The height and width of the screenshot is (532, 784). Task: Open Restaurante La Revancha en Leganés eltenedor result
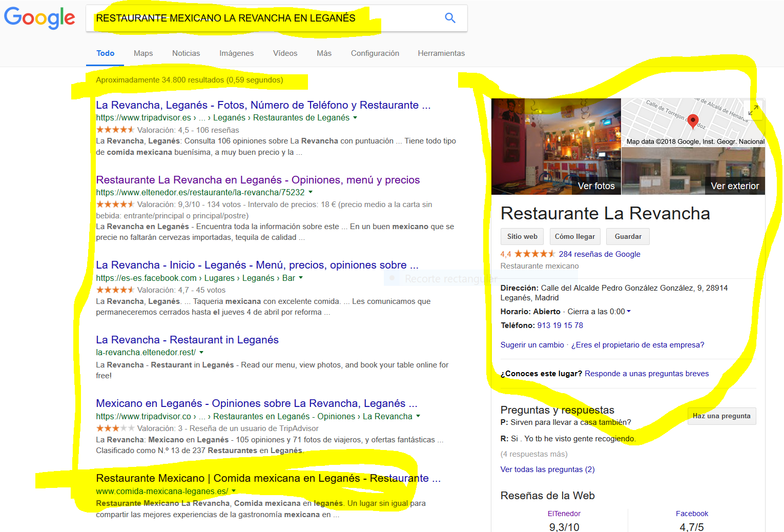(x=258, y=180)
